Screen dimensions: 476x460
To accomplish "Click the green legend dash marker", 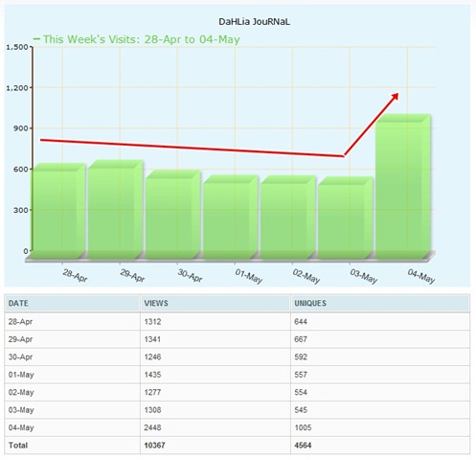I will click(36, 39).
